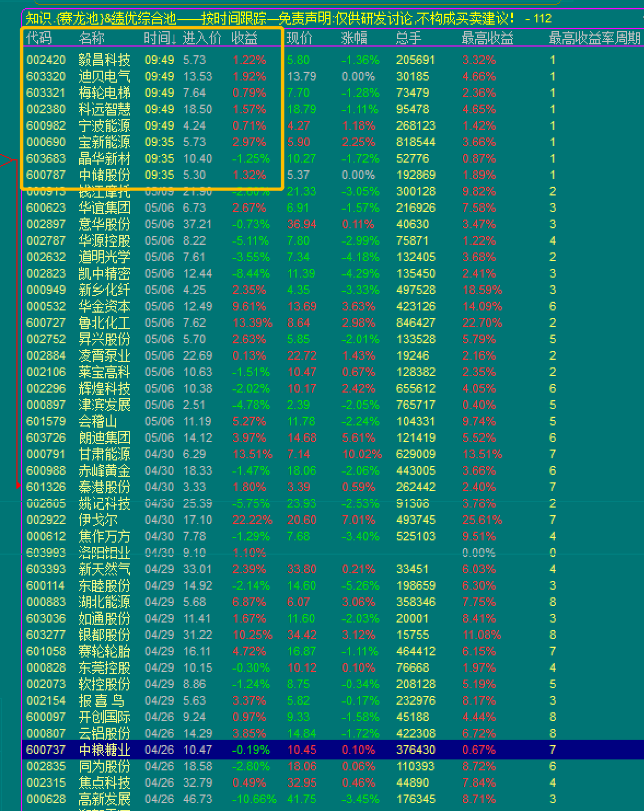
Task: Select the 朗迪集团 row
Action: [x=333, y=438]
